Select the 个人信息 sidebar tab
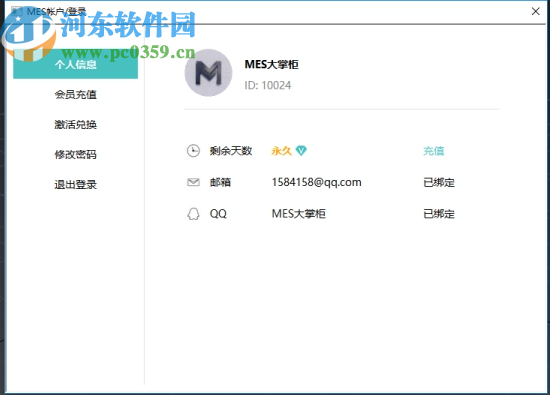 pyautogui.click(x=75, y=64)
